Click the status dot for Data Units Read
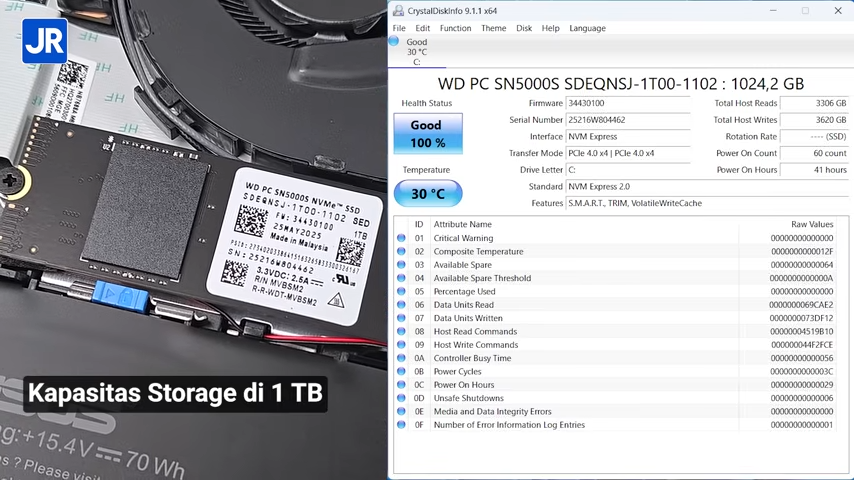This screenshot has height=480, width=854. pyautogui.click(x=401, y=305)
